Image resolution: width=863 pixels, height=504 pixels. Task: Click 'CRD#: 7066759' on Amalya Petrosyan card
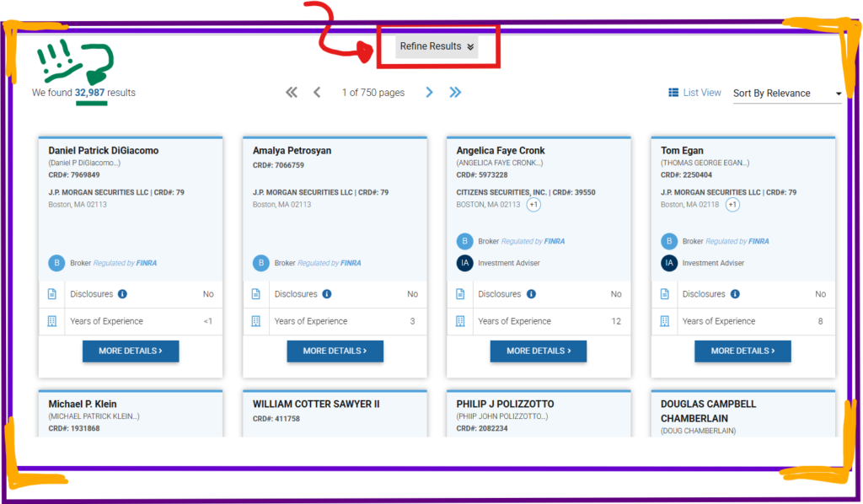pos(278,165)
